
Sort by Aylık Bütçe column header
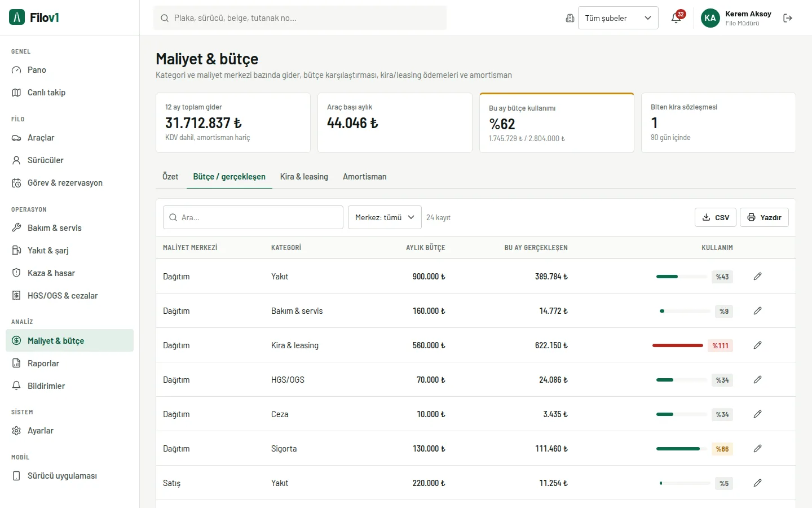[x=425, y=248]
